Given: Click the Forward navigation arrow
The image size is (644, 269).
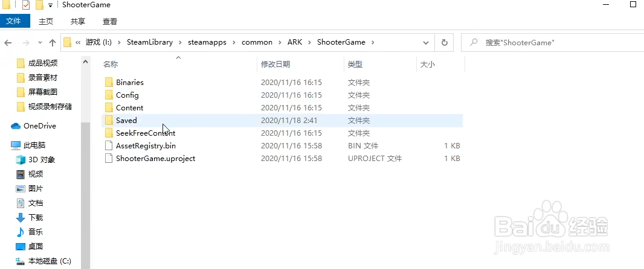Looking at the screenshot, I should (x=25, y=43).
